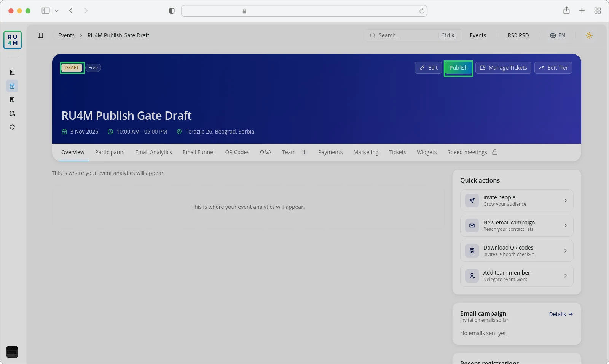Click the Safari reload icon in the address bar
Image resolution: width=609 pixels, height=364 pixels.
click(422, 11)
